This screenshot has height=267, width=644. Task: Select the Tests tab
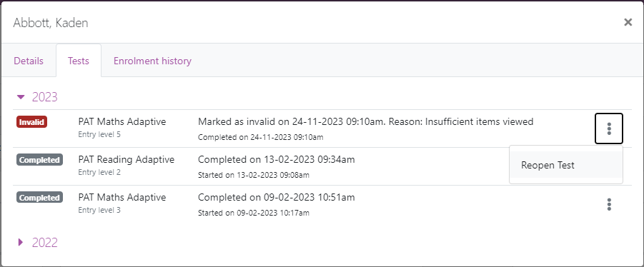pos(79,61)
